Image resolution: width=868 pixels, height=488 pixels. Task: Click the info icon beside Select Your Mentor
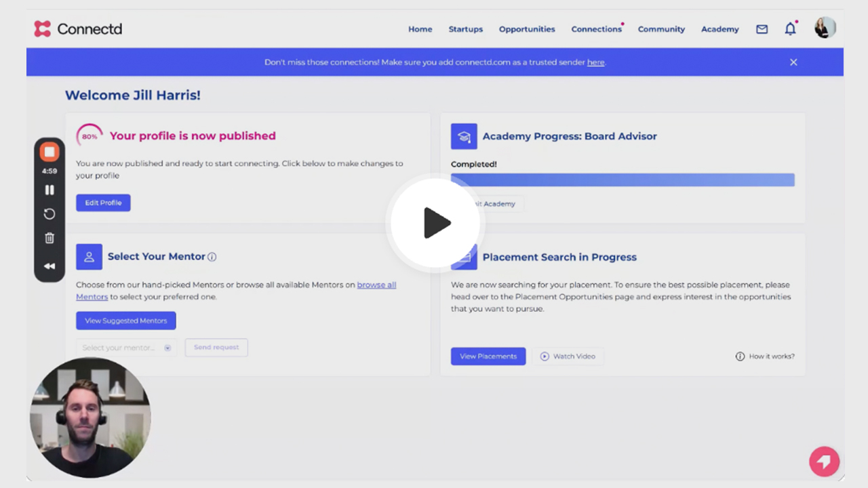pos(212,257)
